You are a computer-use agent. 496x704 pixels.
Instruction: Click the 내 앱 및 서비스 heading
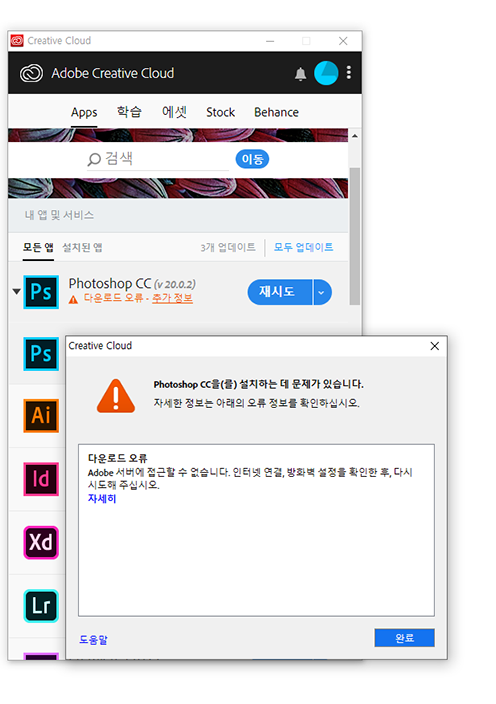point(59,215)
